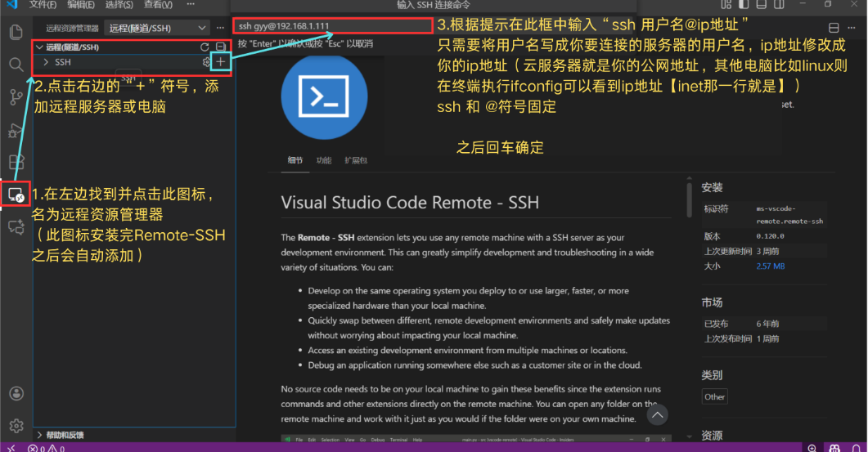Open the warnings count in status bar
Viewport: 868px width, 452px height.
click(x=56, y=448)
